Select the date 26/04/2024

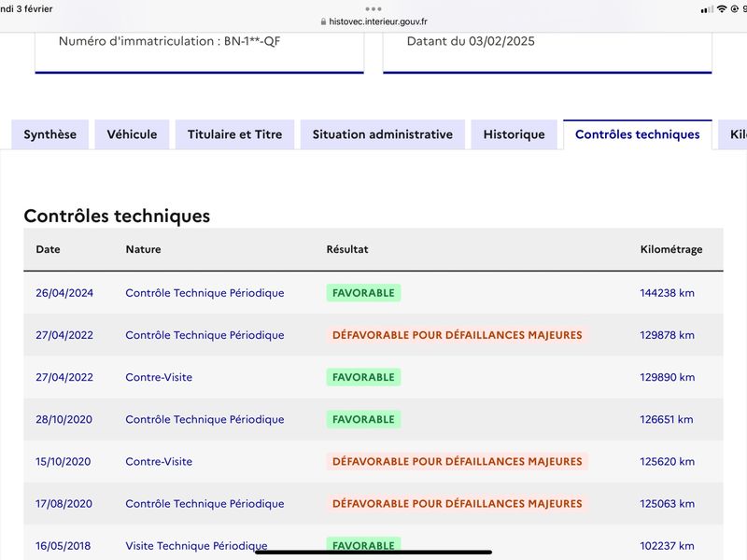[64, 293]
